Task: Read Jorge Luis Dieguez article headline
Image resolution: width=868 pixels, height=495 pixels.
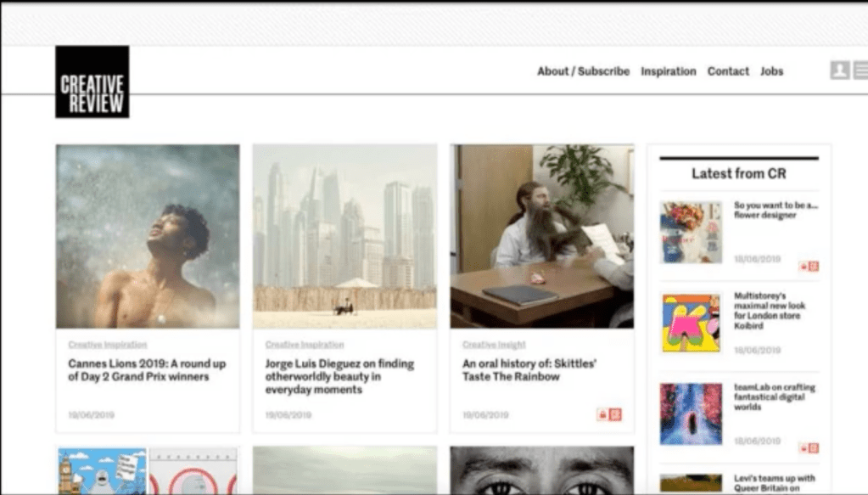Action: pos(339,376)
